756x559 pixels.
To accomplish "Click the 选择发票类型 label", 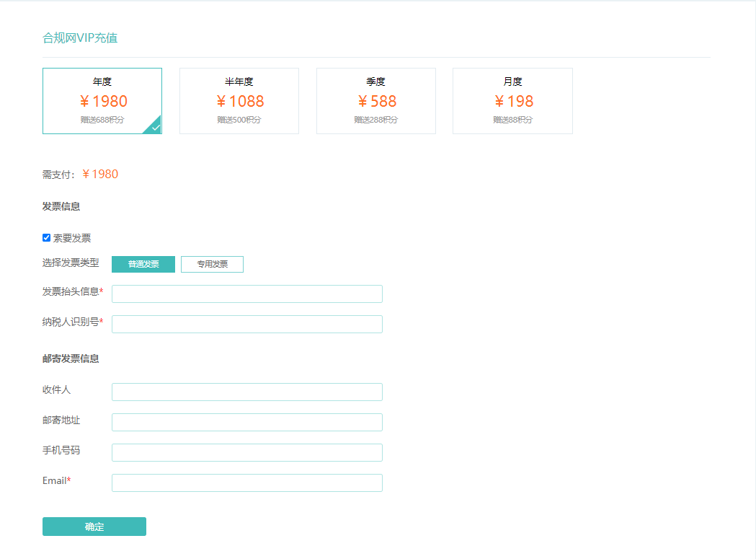I will click(71, 263).
